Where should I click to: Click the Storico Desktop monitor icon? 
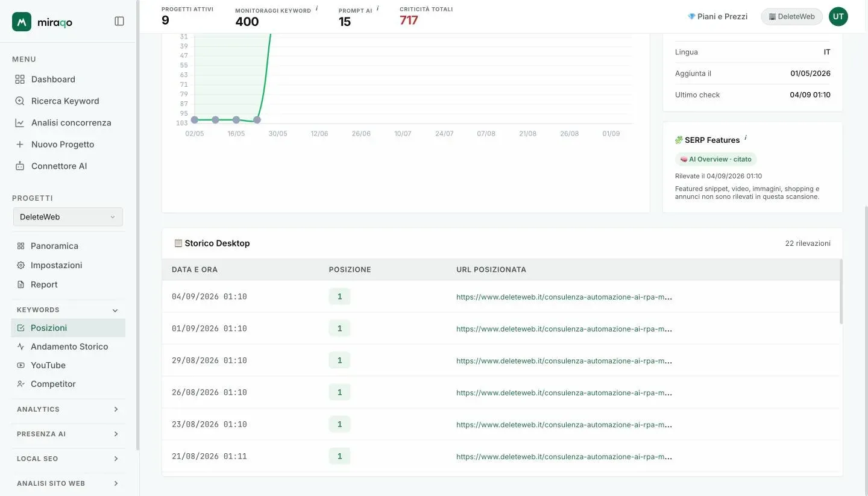pyautogui.click(x=178, y=243)
